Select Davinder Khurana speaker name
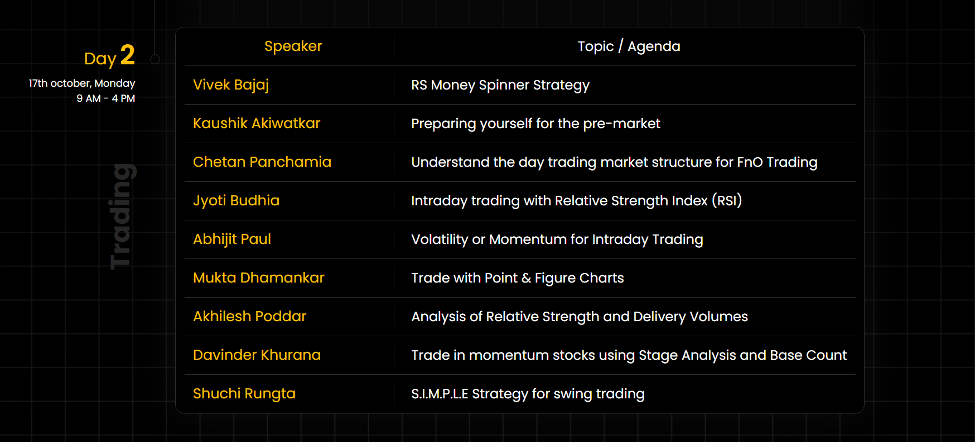 coord(257,355)
